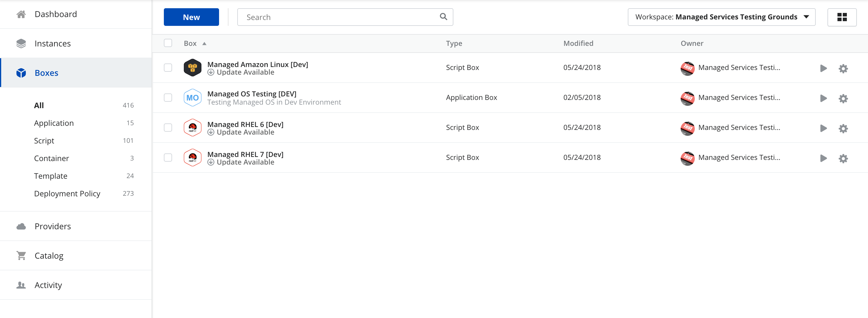Select the Script category filter

tap(44, 140)
